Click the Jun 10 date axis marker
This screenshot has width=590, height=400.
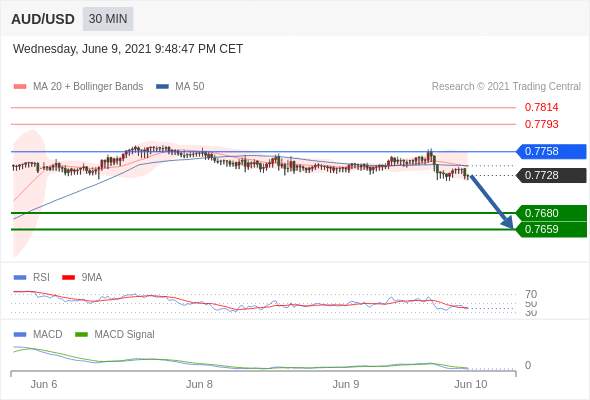click(x=471, y=385)
